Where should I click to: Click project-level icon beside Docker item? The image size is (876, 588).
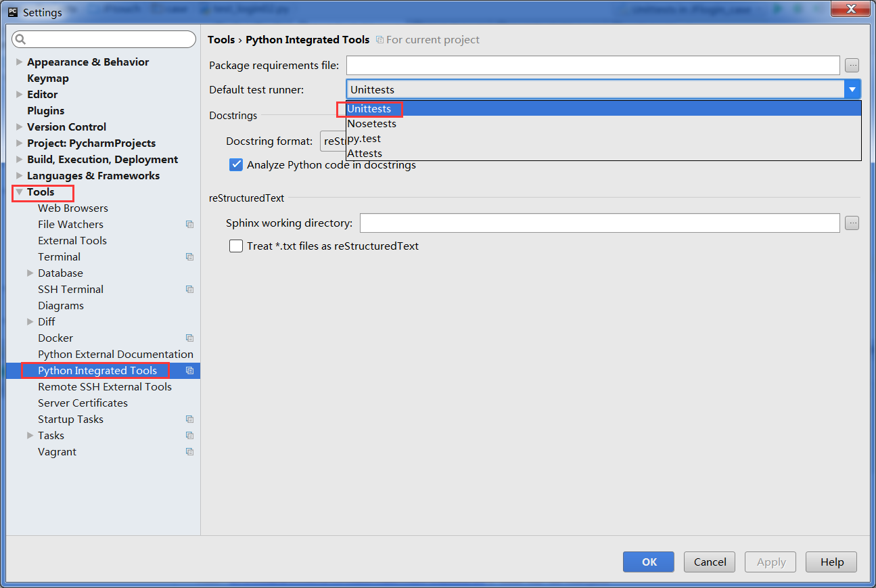pyautogui.click(x=190, y=338)
